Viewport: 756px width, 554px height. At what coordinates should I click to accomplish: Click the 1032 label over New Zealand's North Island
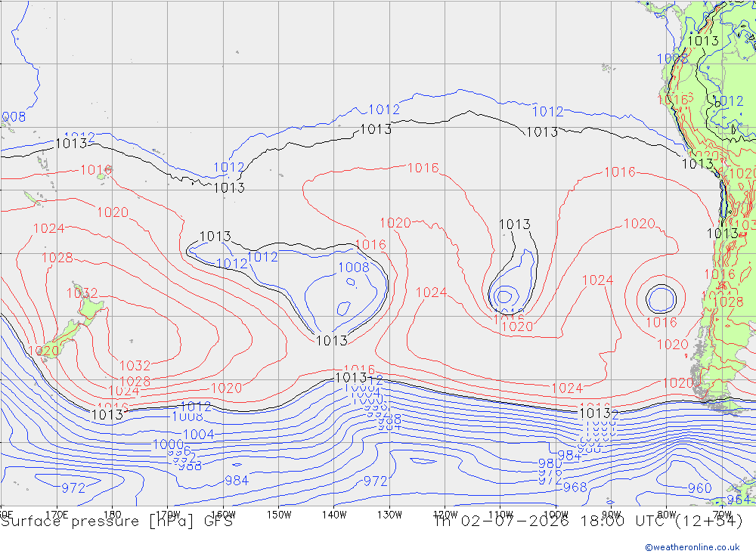(82, 292)
